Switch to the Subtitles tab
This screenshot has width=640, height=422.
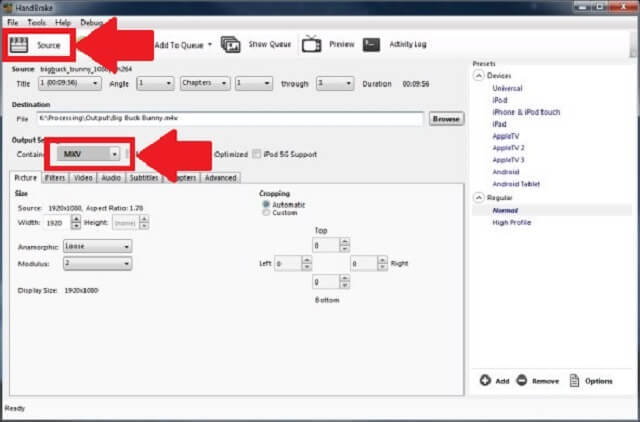click(144, 178)
